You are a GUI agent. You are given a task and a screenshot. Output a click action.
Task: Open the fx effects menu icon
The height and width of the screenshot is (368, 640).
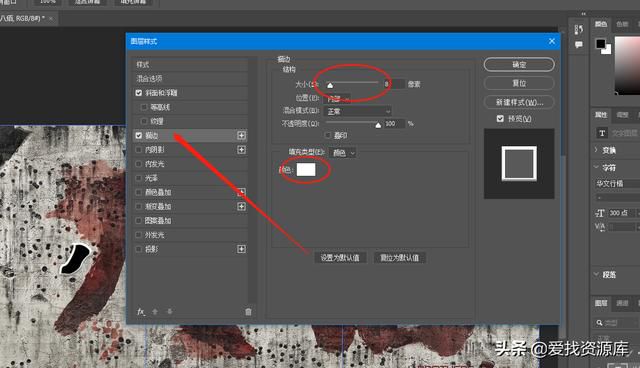[141, 312]
